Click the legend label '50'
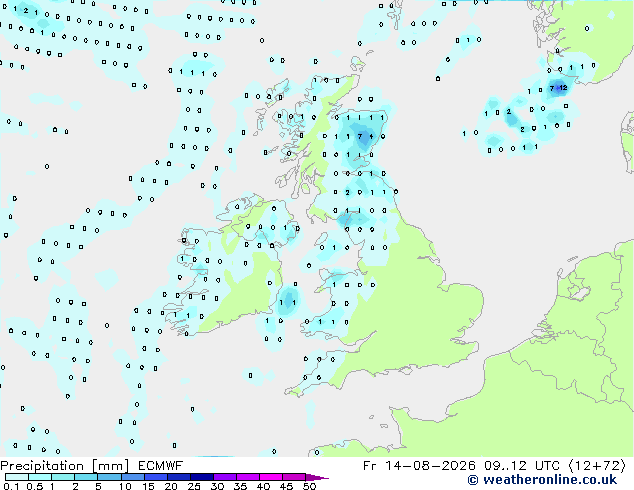 [x=309, y=486]
